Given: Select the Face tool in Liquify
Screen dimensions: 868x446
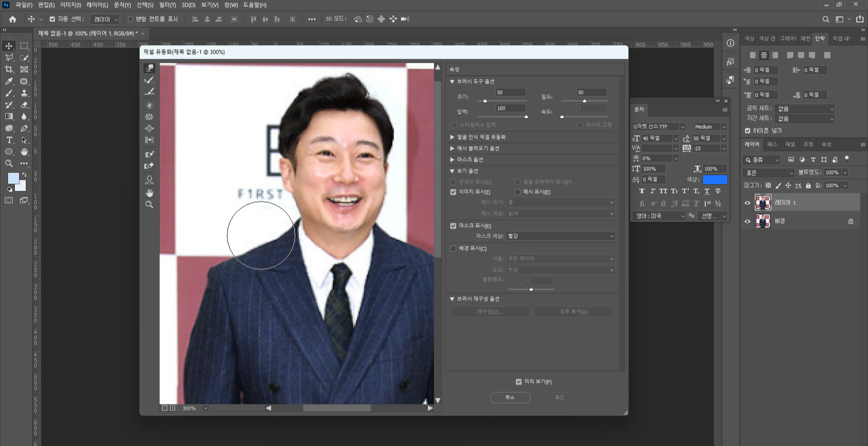Looking at the screenshot, I should point(150,180).
